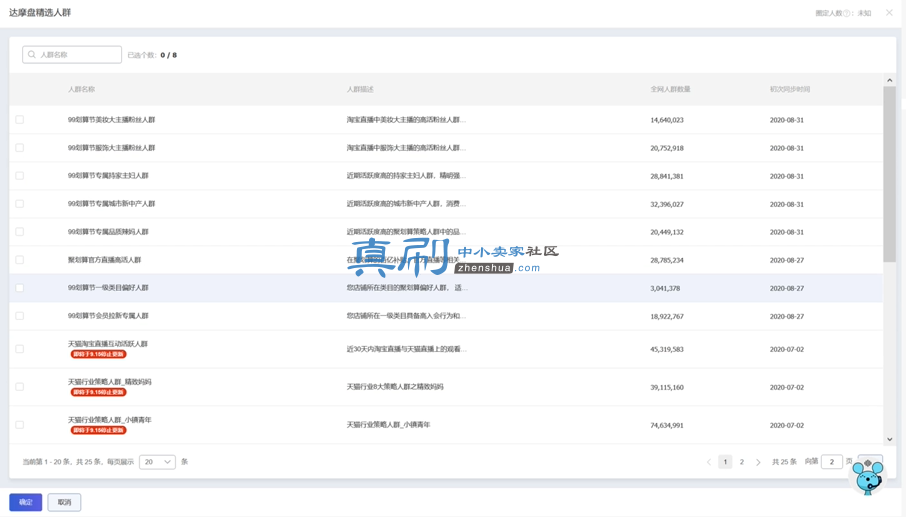The image size is (906, 517).
Task: Click the blue mouse mascot assistant icon
Action: click(x=868, y=477)
